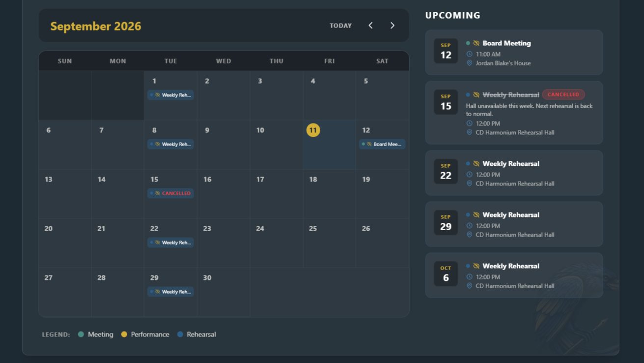Click the location pin in Oct 6 card
The height and width of the screenshot is (363, 644).
469,286
